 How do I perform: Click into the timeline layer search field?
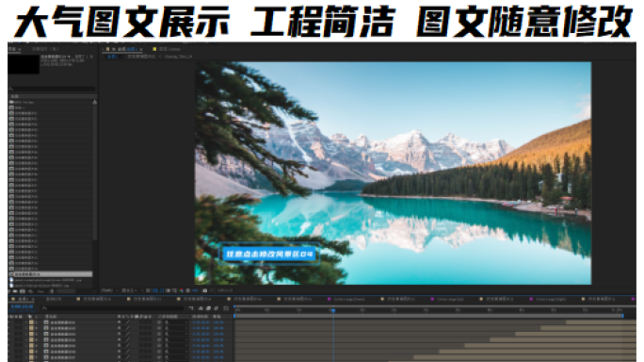(x=112, y=308)
